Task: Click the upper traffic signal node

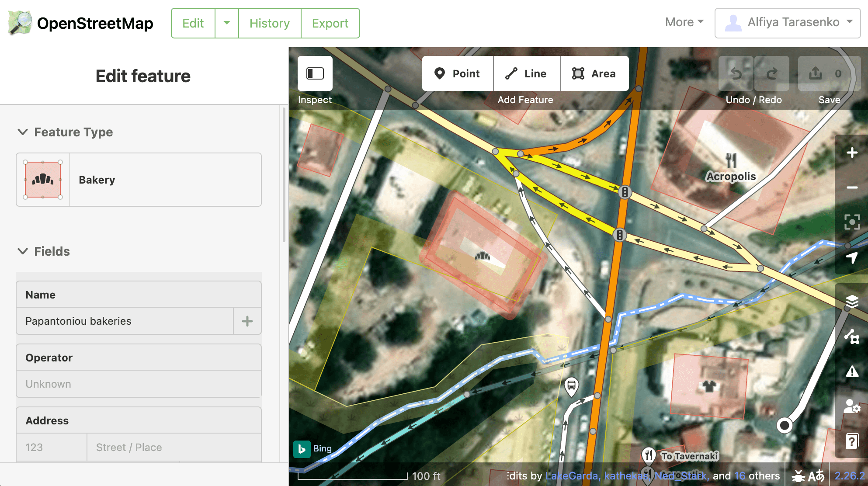Action: [x=625, y=192]
